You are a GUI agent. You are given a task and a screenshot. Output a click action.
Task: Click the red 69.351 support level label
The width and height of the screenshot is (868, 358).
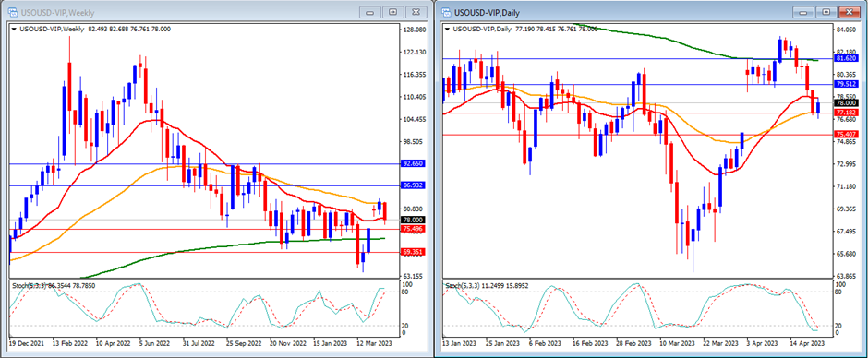[413, 252]
